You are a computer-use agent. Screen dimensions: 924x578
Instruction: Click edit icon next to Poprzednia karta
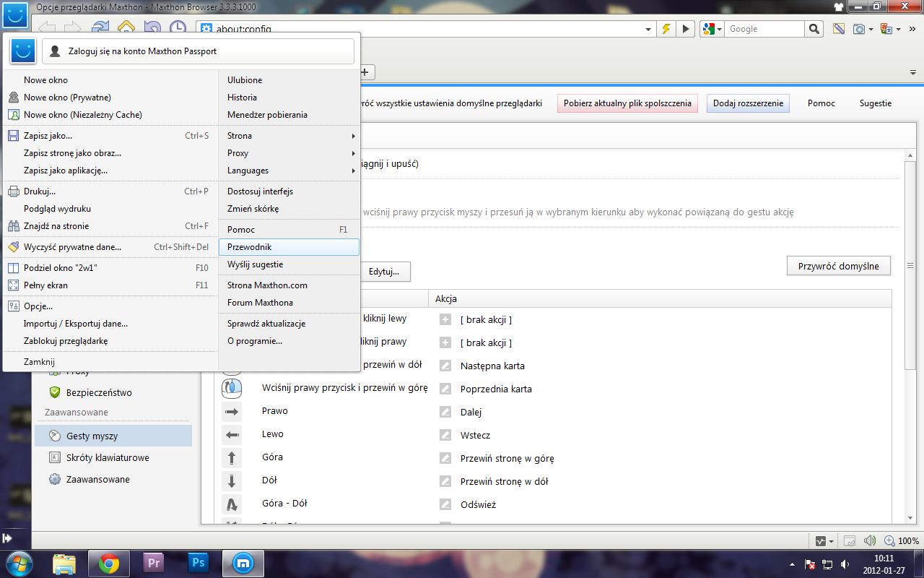coord(445,389)
